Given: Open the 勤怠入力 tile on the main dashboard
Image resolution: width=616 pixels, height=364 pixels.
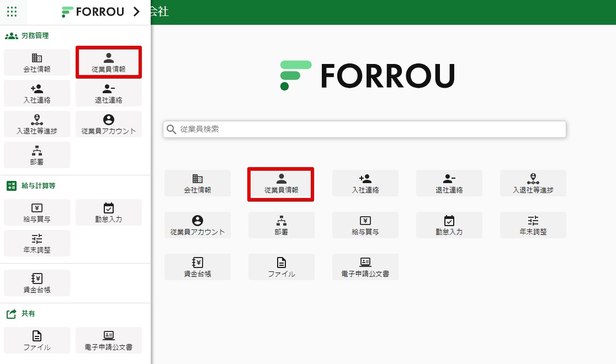Looking at the screenshot, I should point(449,225).
